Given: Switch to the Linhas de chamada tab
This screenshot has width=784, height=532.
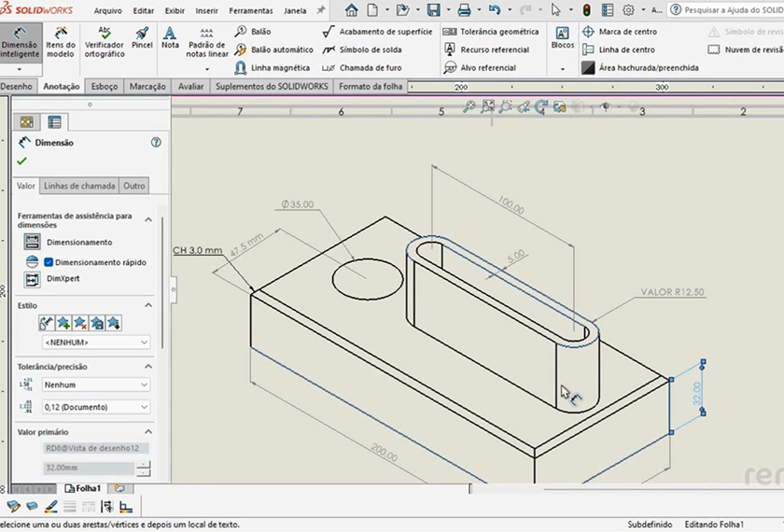Looking at the screenshot, I should pyautogui.click(x=79, y=186).
